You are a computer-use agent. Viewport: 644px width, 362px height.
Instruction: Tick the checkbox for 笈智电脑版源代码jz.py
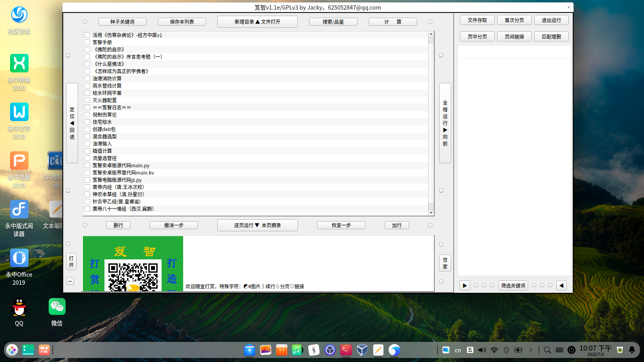87,180
